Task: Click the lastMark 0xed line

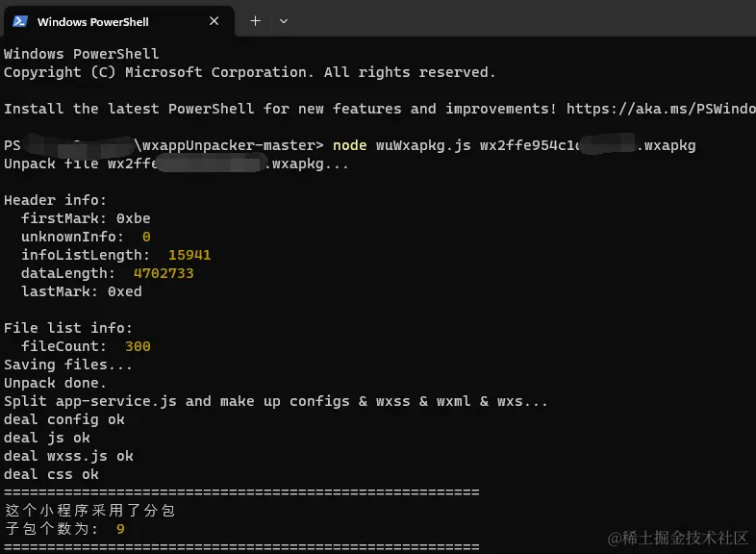Action: click(x=82, y=291)
